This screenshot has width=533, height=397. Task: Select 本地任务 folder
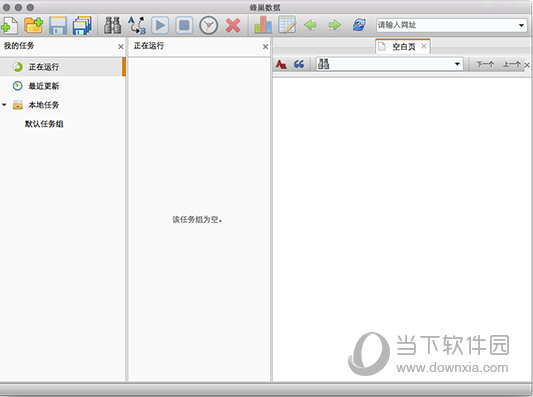point(44,105)
